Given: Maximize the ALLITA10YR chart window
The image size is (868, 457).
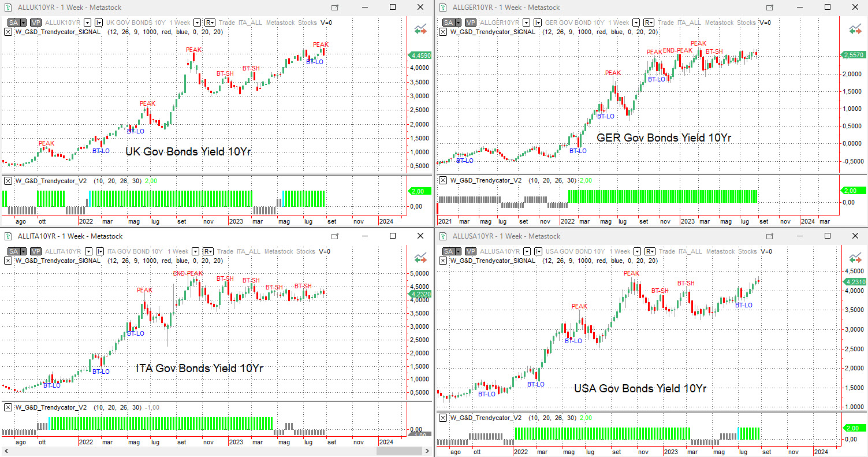Looking at the screenshot, I should 393,236.
